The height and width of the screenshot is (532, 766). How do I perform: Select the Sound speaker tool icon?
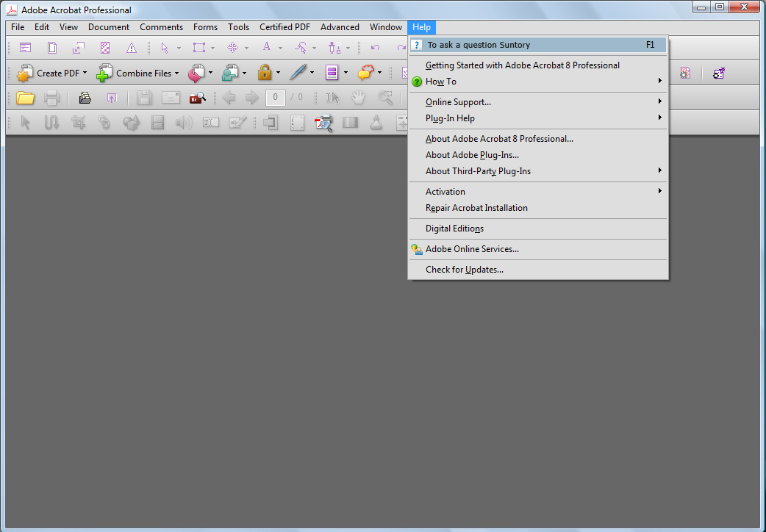184,122
